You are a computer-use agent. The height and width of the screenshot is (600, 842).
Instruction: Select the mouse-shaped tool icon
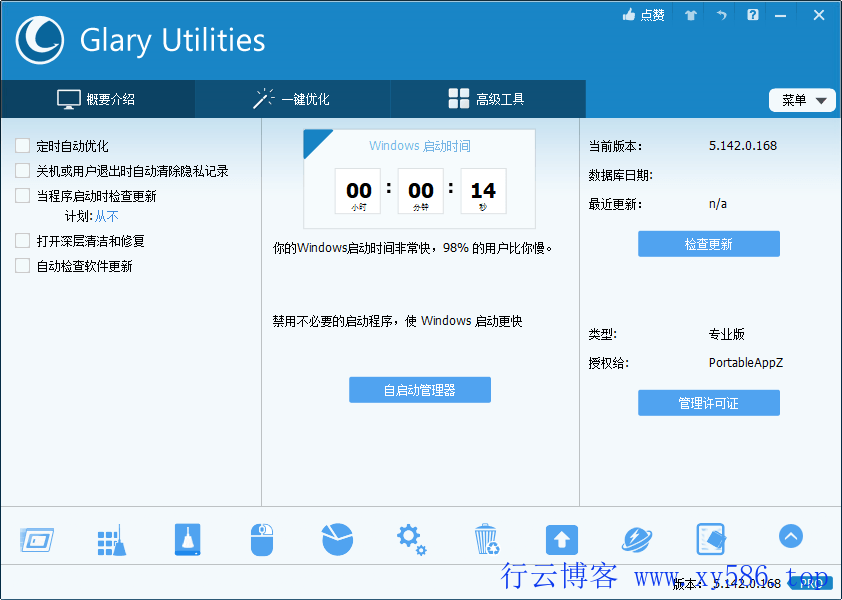(262, 537)
